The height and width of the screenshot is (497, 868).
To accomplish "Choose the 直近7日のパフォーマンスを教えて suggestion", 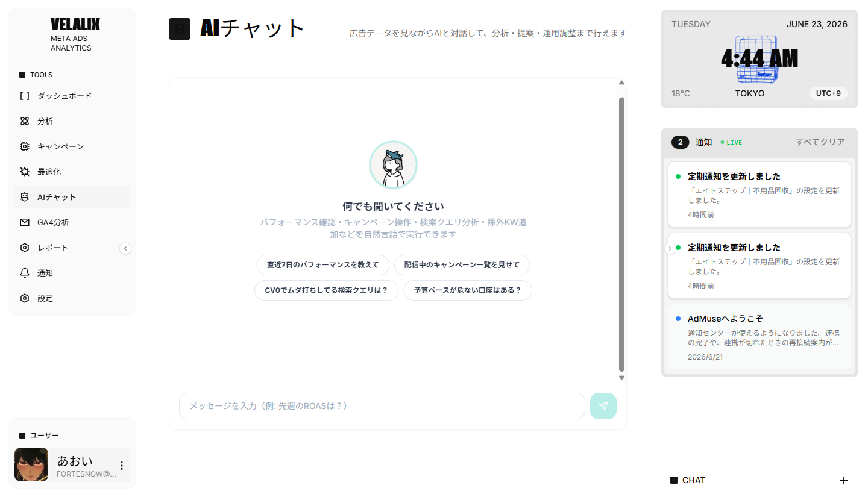I will click(323, 265).
